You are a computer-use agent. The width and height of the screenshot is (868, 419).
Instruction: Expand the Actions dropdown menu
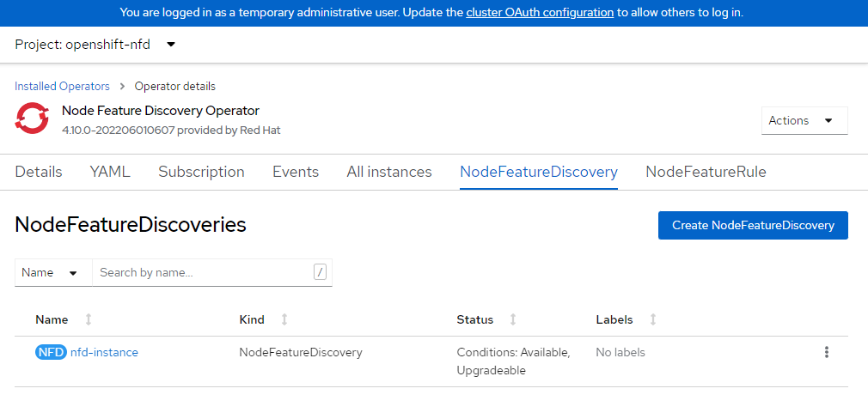804,120
